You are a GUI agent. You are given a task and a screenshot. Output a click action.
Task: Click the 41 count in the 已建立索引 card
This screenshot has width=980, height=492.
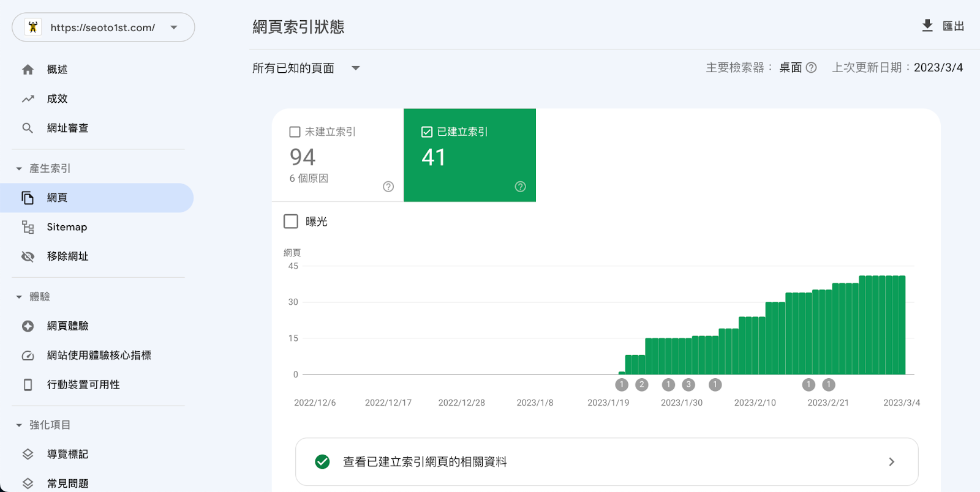434,157
